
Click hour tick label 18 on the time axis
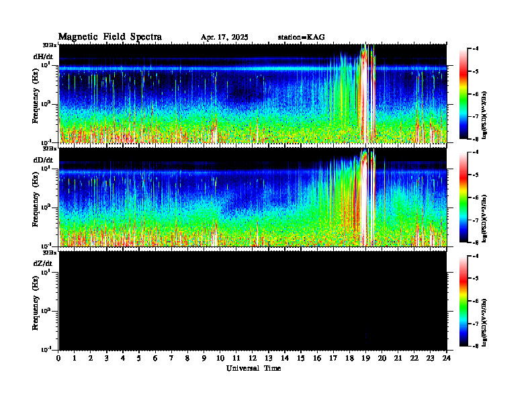point(349,358)
